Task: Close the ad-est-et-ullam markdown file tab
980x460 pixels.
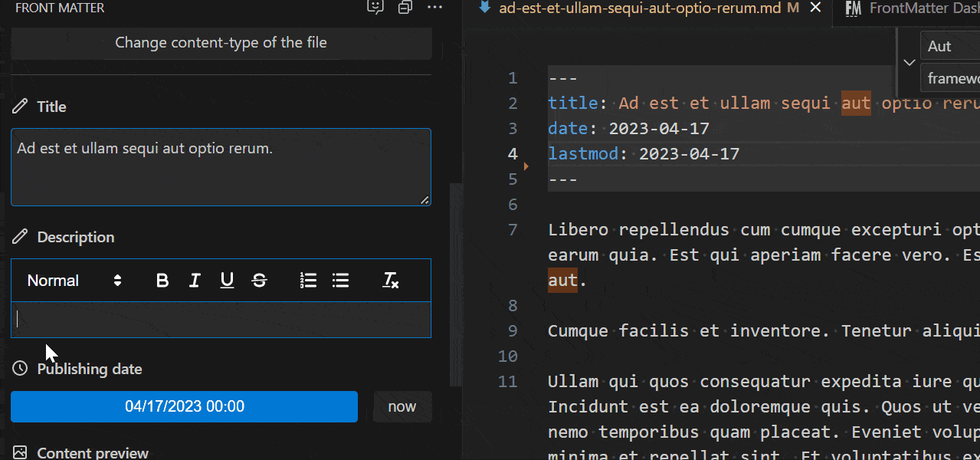Action: pos(815,8)
